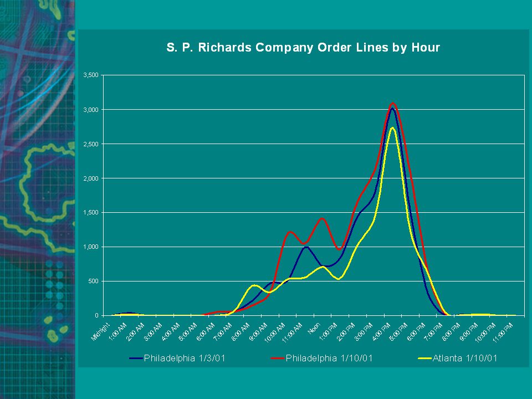
Task: Click the '10:00 AM' x-axis label
Action: 275,332
